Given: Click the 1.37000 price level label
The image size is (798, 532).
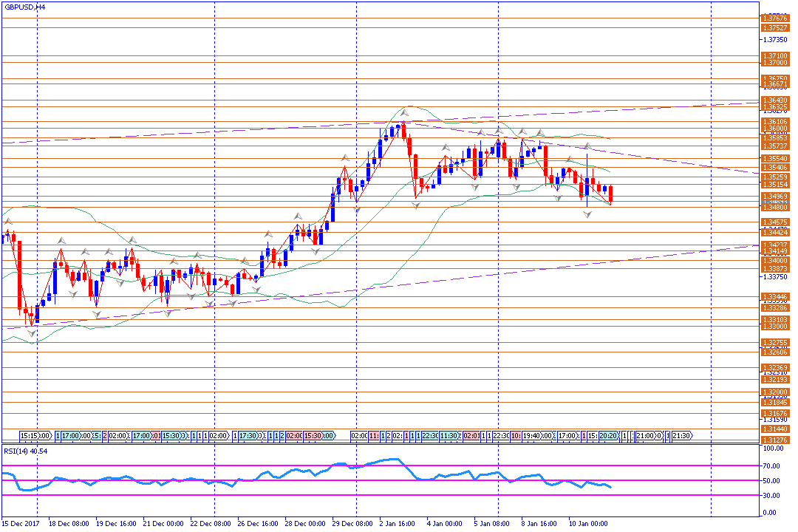Looking at the screenshot, I should (x=774, y=63).
